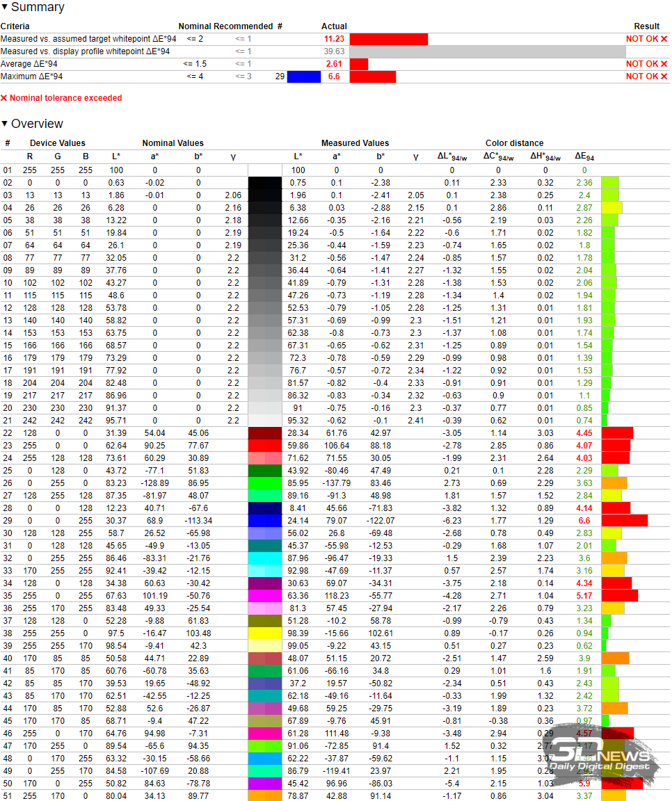Click the 3DNews logo watermark
This screenshot has width=672, height=801.
click(x=602, y=754)
